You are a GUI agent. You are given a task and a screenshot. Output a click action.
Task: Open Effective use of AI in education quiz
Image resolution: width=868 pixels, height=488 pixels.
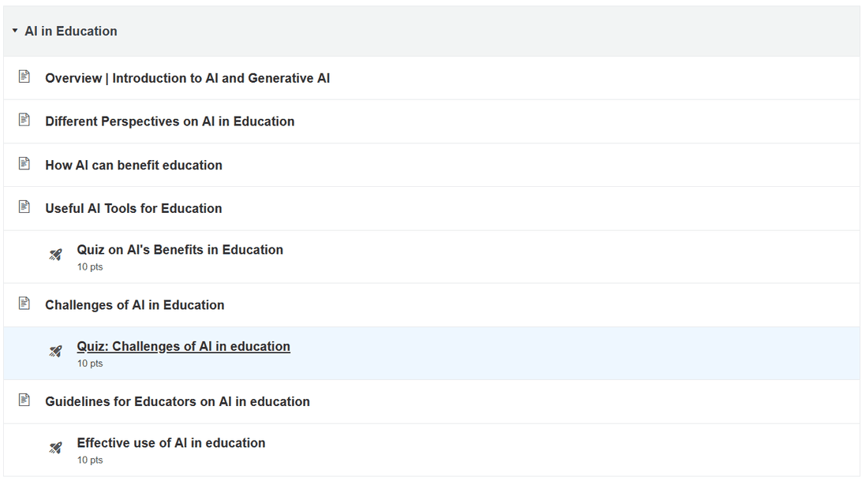tap(171, 442)
